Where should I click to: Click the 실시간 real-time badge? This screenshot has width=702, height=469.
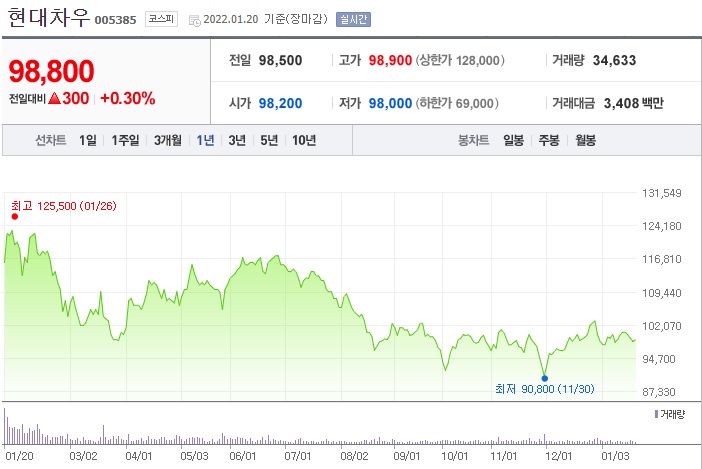coord(353,19)
